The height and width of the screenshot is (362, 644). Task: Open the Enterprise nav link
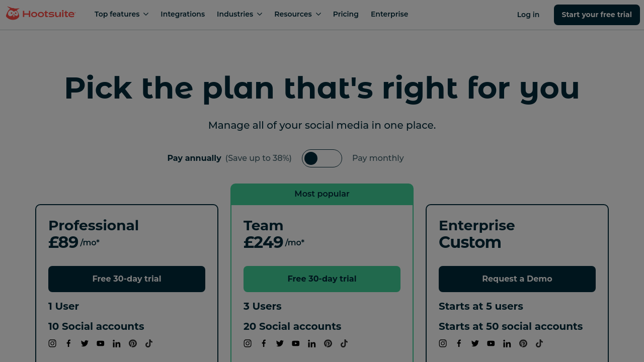(x=389, y=14)
